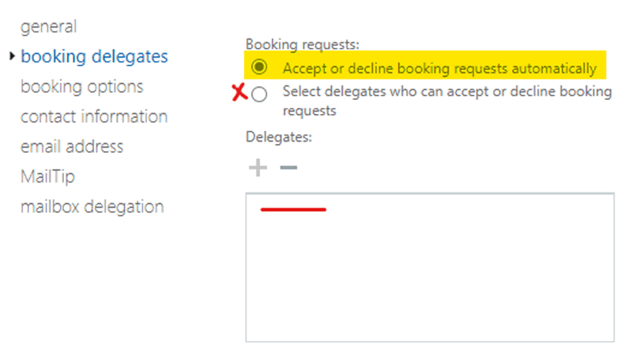Navigate to the email address section
This screenshot has height=364, width=640.
pos(72,146)
